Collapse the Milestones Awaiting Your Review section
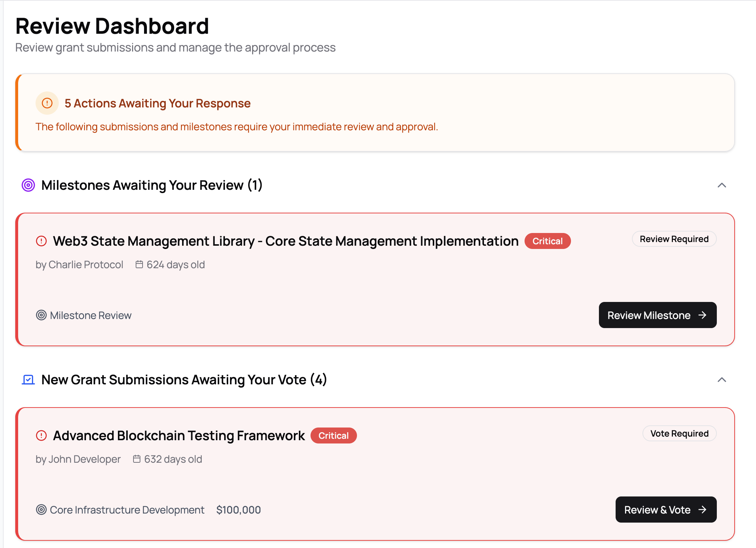This screenshot has width=756, height=548. tap(722, 185)
